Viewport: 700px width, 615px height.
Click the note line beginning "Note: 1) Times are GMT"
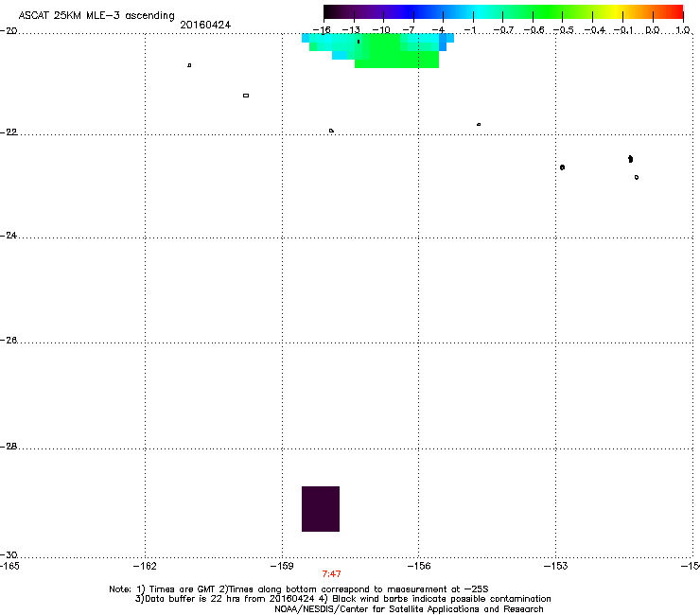pos(299,589)
